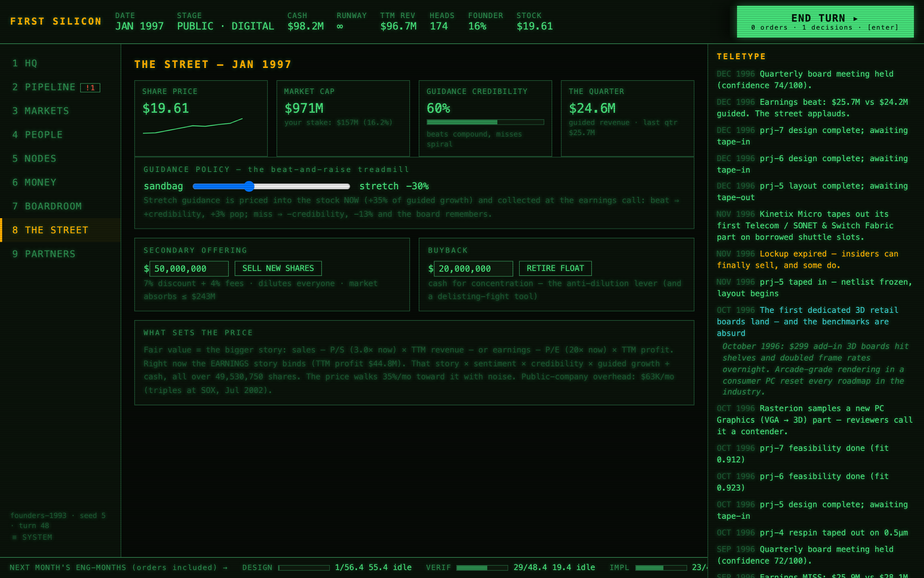Click the Retire Float button

(x=555, y=268)
